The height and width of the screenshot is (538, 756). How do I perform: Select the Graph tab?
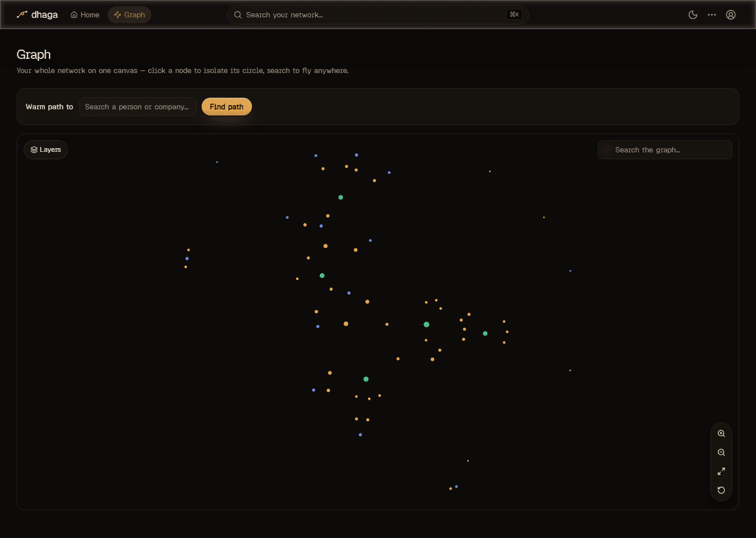(x=130, y=15)
